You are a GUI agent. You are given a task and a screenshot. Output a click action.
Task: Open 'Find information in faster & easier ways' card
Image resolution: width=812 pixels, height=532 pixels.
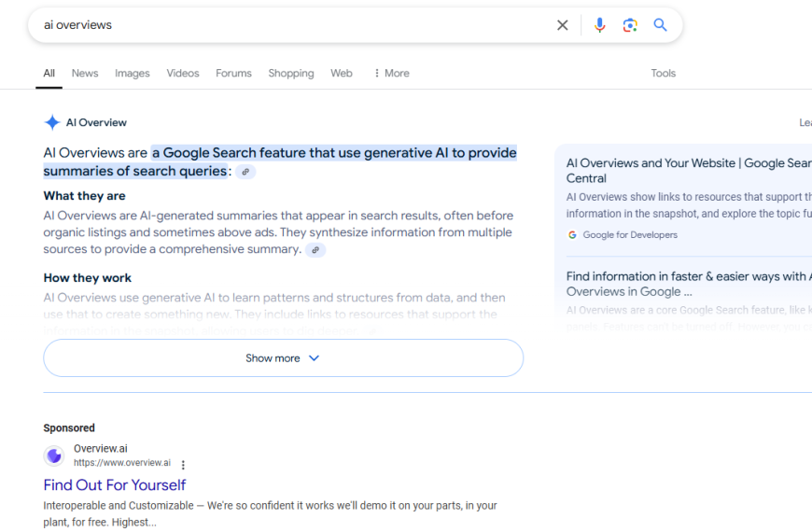pos(689,284)
